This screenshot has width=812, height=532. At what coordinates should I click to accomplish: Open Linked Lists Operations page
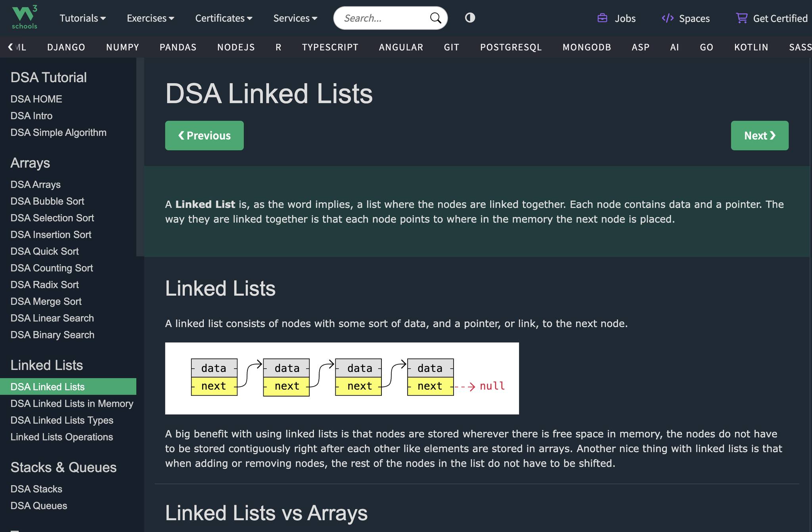pyautogui.click(x=62, y=437)
